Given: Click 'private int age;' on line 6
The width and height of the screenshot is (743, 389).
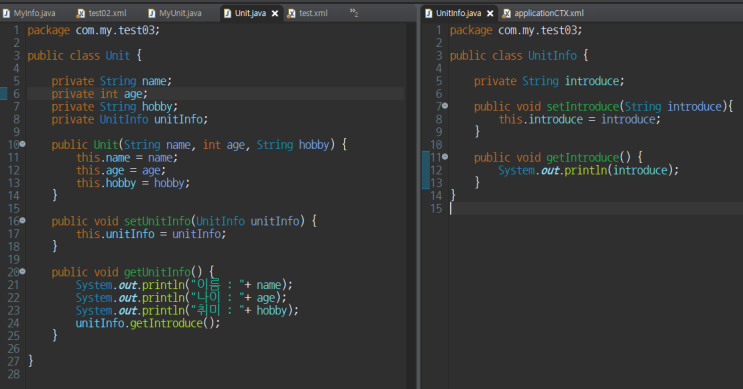Looking at the screenshot, I should pyautogui.click(x=100, y=94).
